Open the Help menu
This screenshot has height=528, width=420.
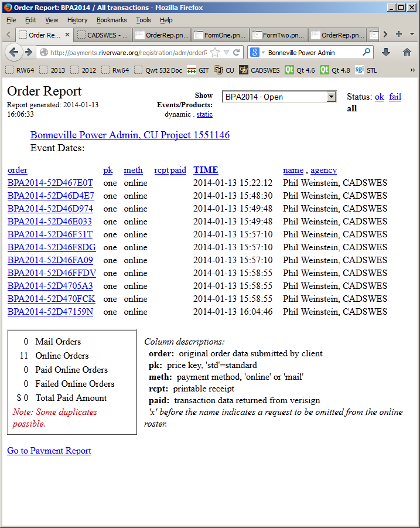coord(166,20)
